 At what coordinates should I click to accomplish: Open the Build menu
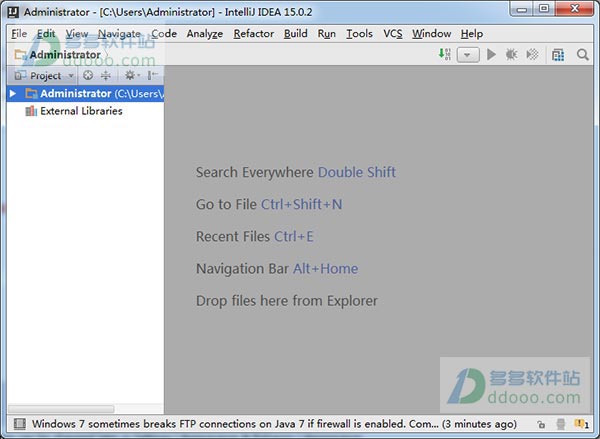(x=295, y=34)
